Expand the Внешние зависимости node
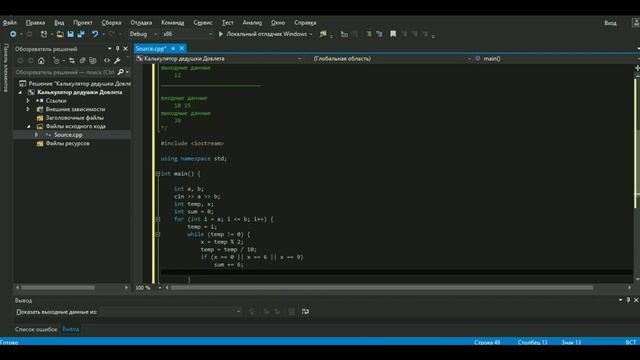Screen dimensions: 640x360 pos(28,109)
